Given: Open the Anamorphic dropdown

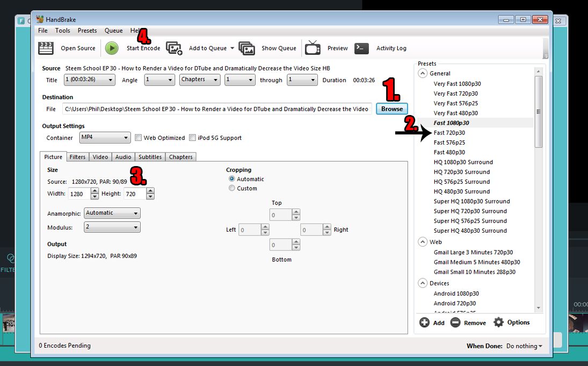Looking at the screenshot, I should pos(112,213).
